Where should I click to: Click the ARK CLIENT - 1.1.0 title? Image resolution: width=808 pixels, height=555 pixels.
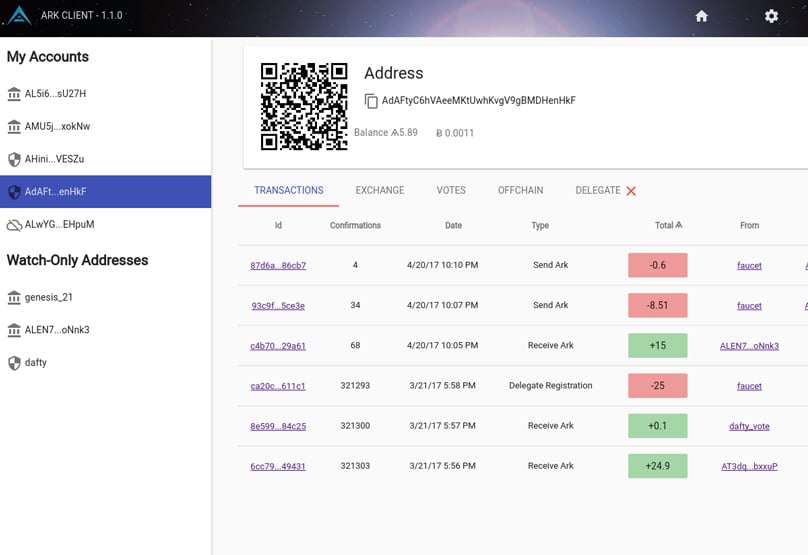[81, 15]
